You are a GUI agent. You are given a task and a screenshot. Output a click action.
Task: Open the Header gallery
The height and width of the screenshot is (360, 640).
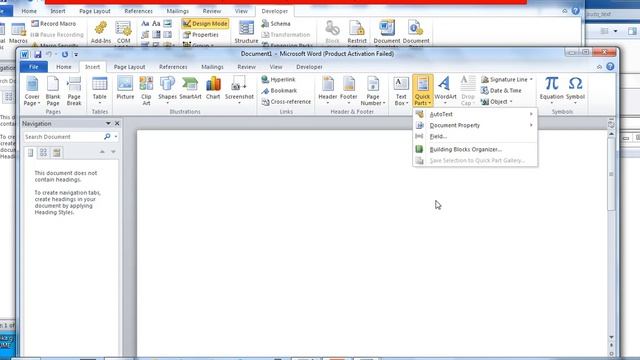(328, 90)
